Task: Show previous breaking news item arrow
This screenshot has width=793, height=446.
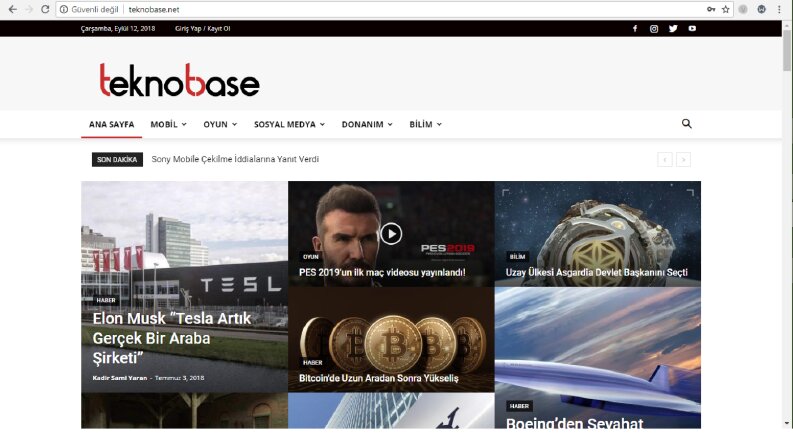Action: click(665, 160)
